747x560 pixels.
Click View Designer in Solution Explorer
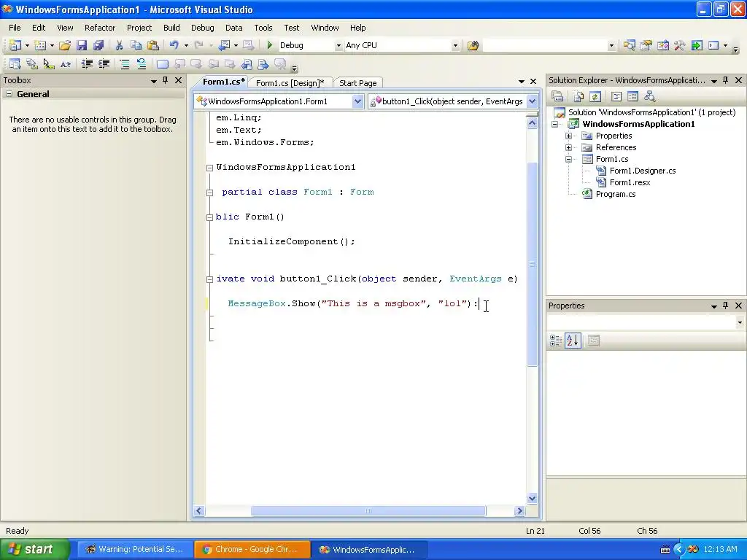[x=632, y=97]
